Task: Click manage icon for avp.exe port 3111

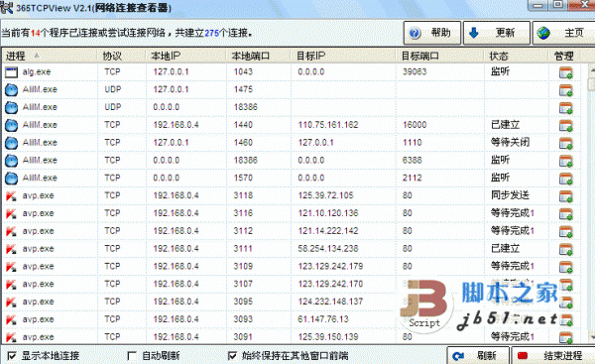Action: (566, 249)
